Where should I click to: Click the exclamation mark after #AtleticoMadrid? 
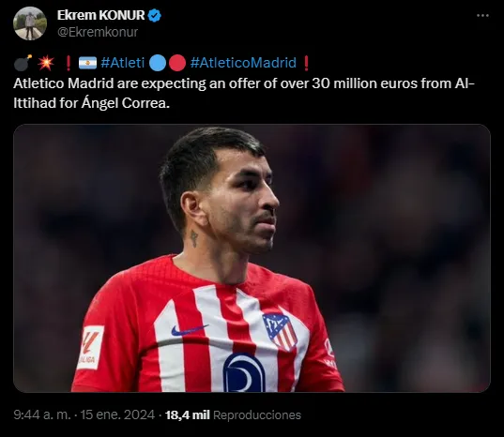pyautogui.click(x=306, y=63)
